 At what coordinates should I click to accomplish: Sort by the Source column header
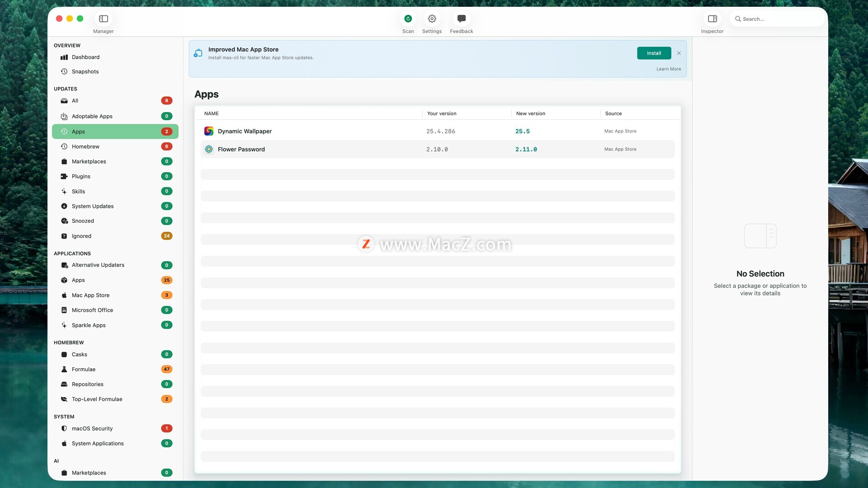[613, 113]
